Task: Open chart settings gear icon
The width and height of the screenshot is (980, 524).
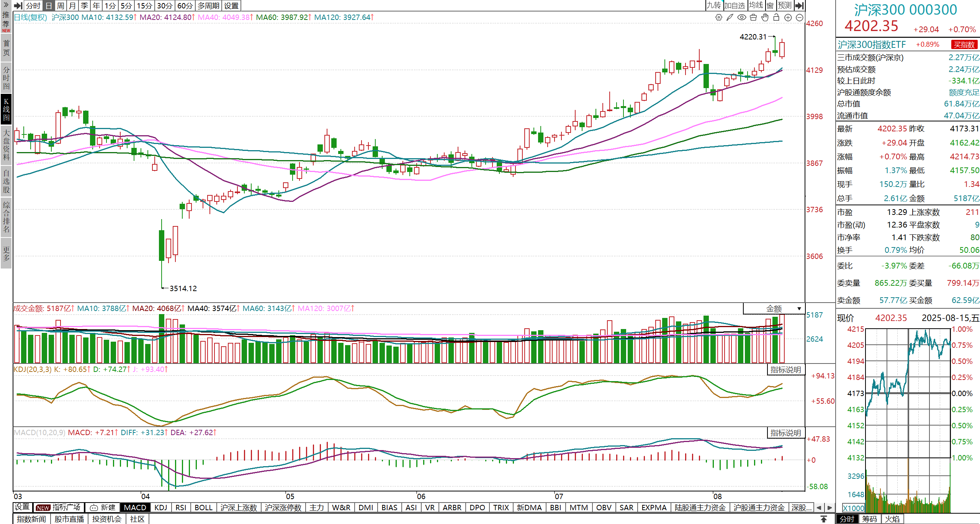Action: (719, 17)
